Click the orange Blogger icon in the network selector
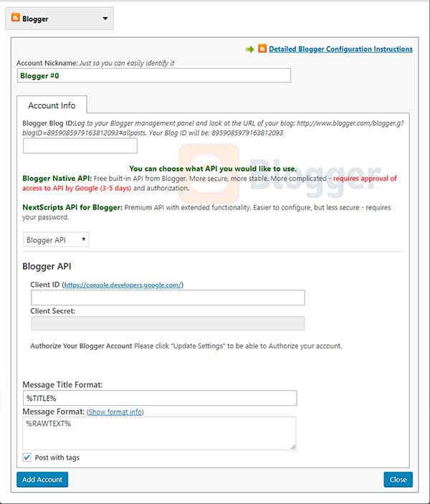430x504 pixels. click(16, 18)
